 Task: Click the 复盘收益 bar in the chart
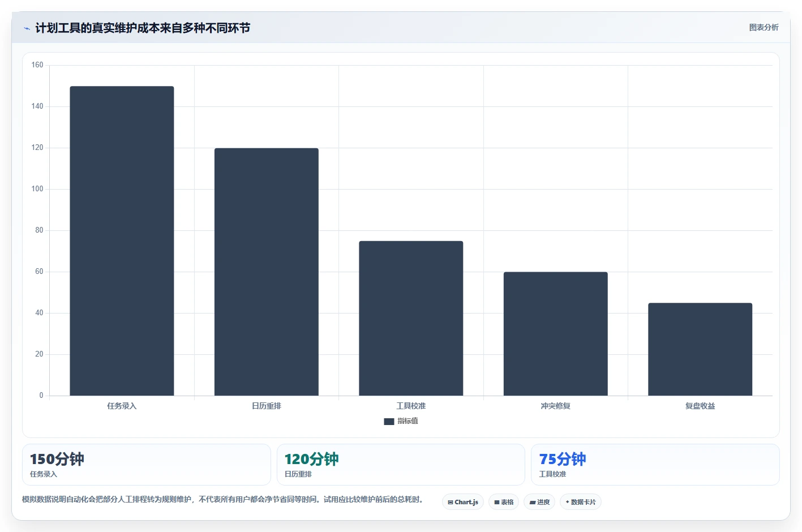[700, 349]
